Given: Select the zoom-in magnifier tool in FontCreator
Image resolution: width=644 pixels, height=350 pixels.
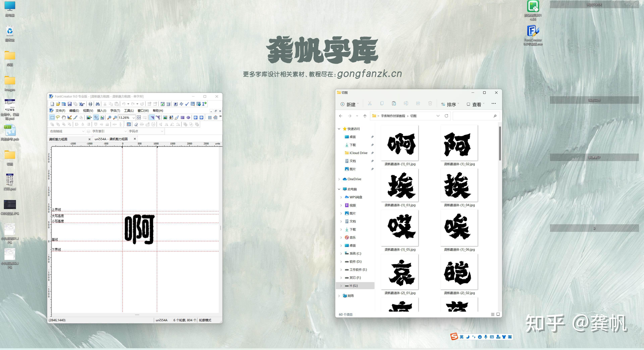Looking at the screenshot, I should pyautogui.click(x=110, y=118).
